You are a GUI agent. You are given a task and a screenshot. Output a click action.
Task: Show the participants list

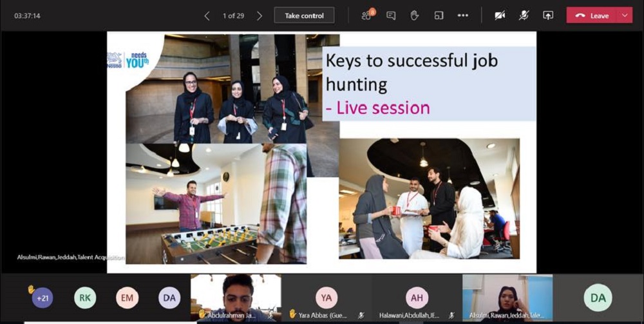point(367,15)
